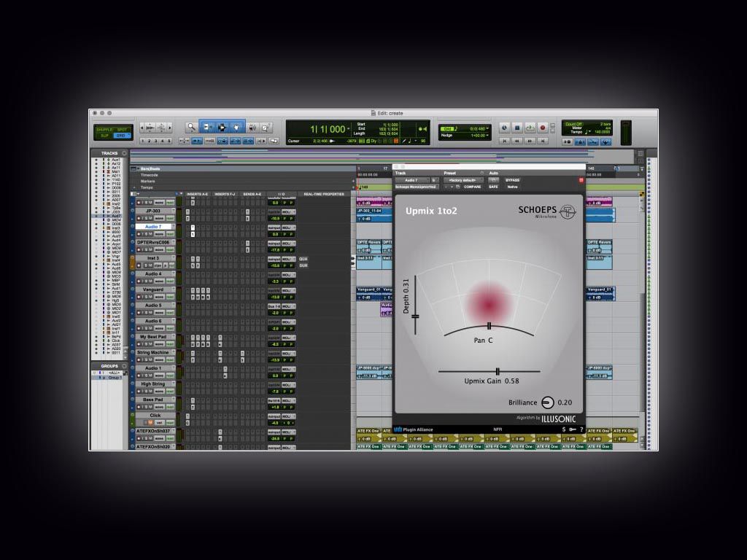The width and height of the screenshot is (747, 560).
Task: Toggle plugin BYPASS button
Action: 513,180
